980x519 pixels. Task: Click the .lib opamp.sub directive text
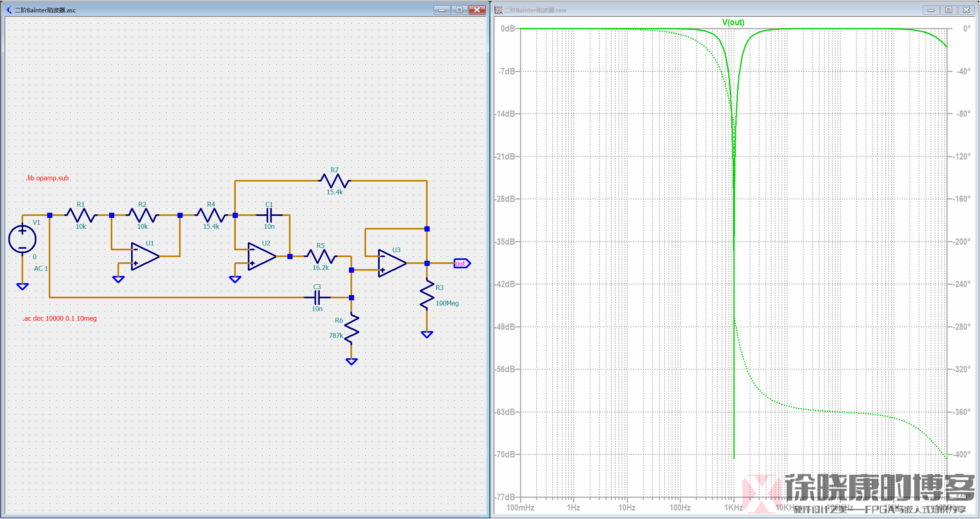[x=48, y=178]
